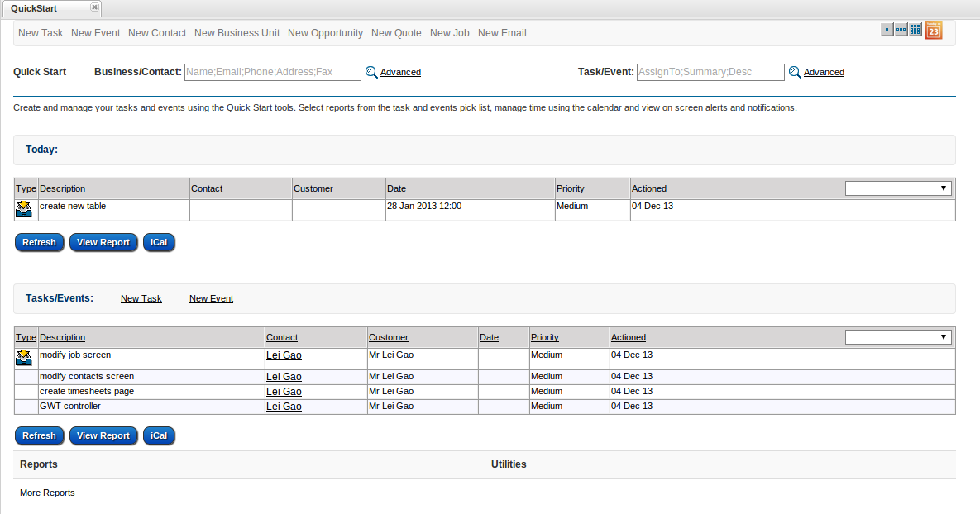
Task: Click magnifier icon beside Business/Contact search
Action: pos(371,73)
